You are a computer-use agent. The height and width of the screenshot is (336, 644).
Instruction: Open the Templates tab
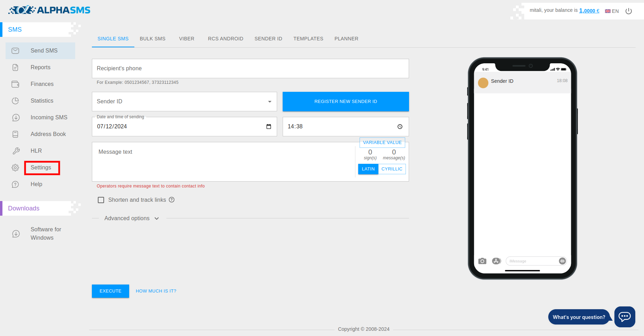pyautogui.click(x=308, y=39)
